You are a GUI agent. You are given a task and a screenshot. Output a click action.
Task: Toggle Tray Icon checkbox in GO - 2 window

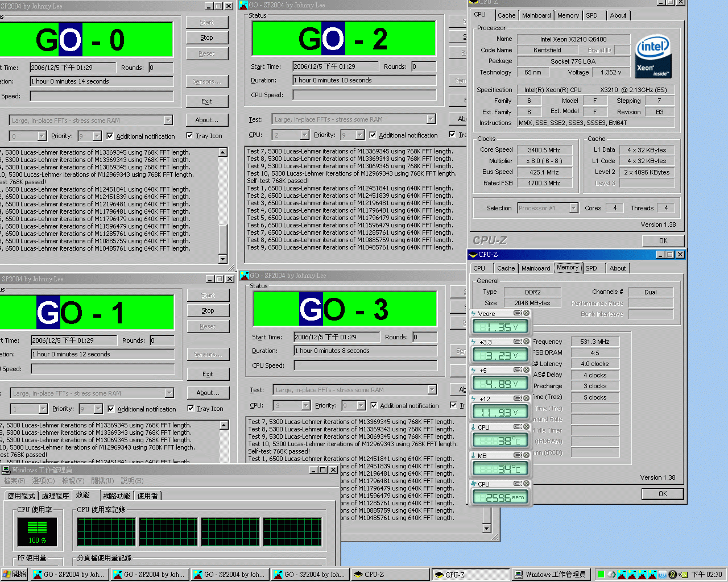[x=458, y=135]
